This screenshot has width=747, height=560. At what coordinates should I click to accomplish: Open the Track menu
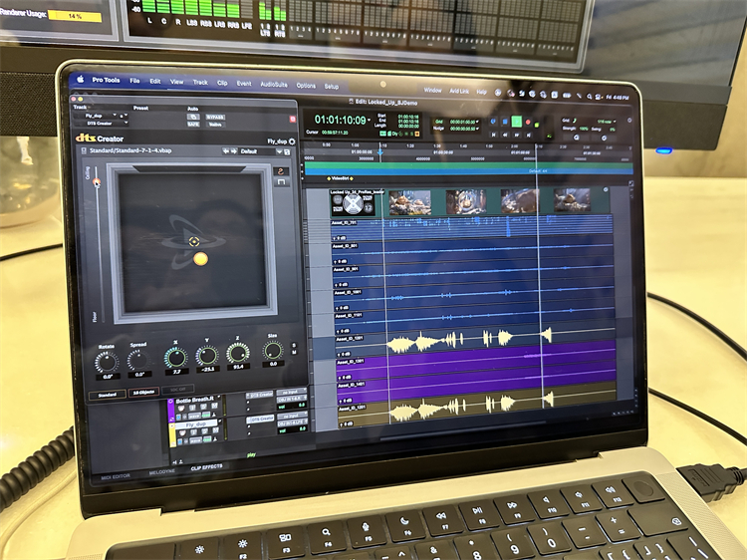200,82
